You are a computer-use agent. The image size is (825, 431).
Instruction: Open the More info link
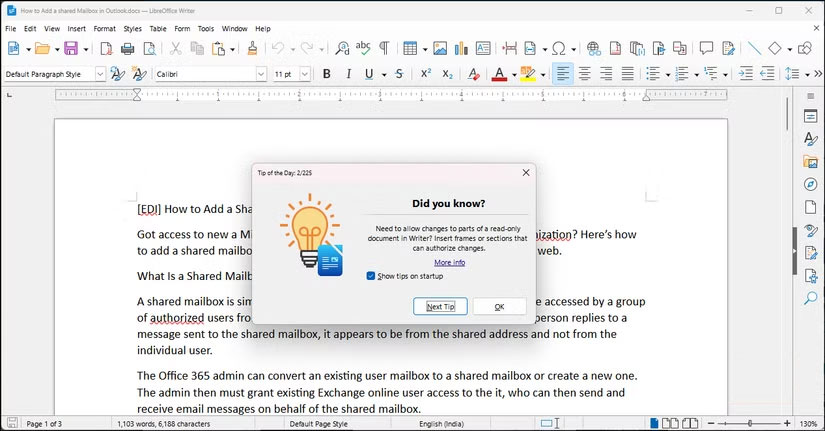tap(449, 262)
